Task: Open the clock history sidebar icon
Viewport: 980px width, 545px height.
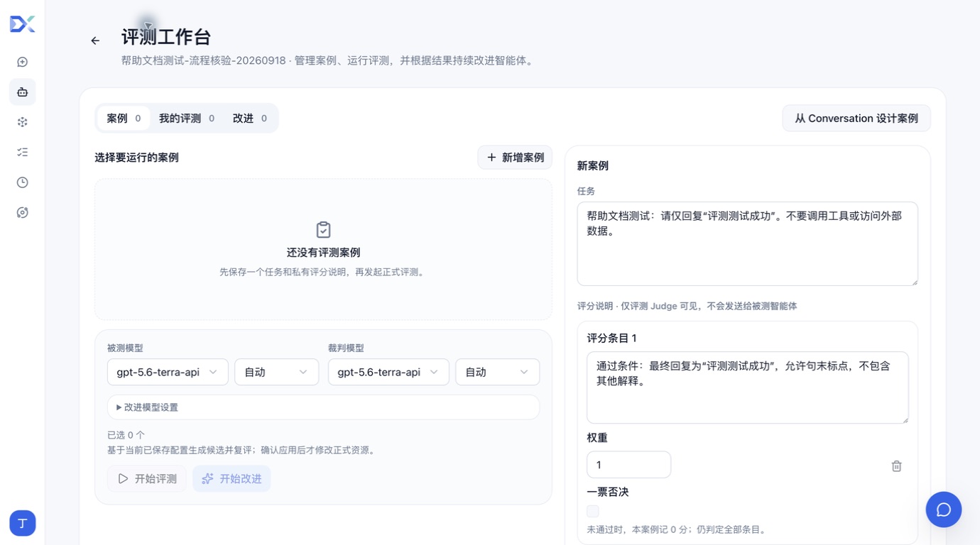Action: pos(23,182)
